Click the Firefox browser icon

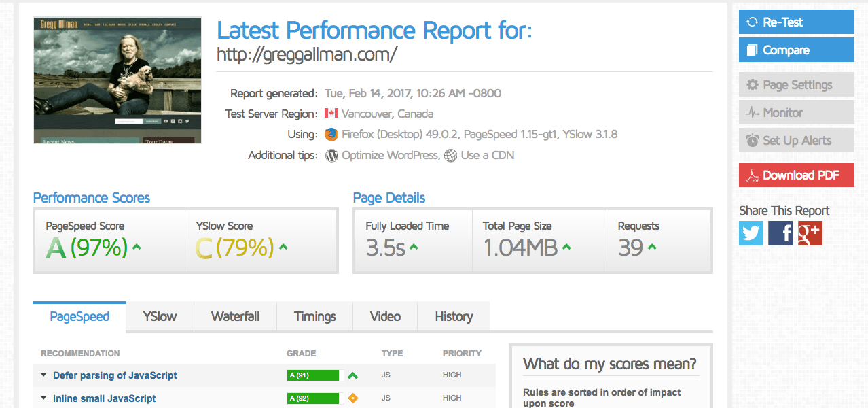point(331,134)
